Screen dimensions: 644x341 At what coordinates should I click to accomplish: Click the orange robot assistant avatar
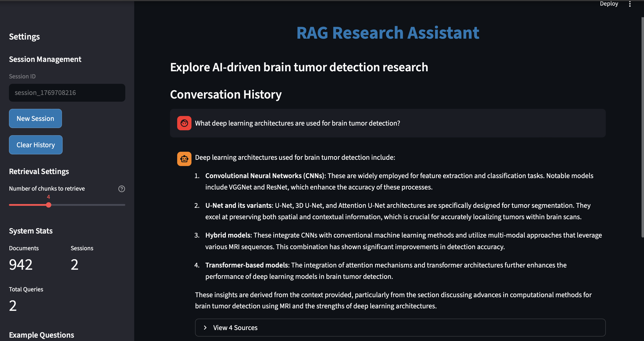(184, 159)
